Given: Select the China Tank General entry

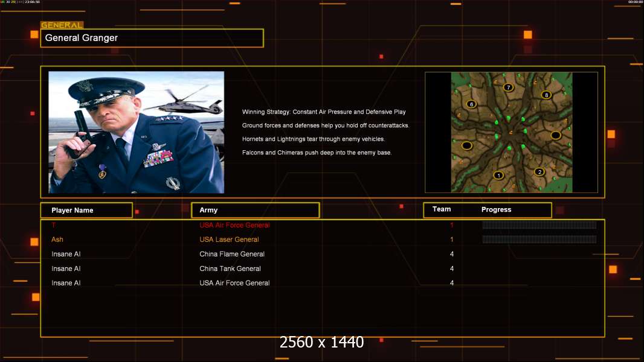Looking at the screenshot, I should 230,268.
